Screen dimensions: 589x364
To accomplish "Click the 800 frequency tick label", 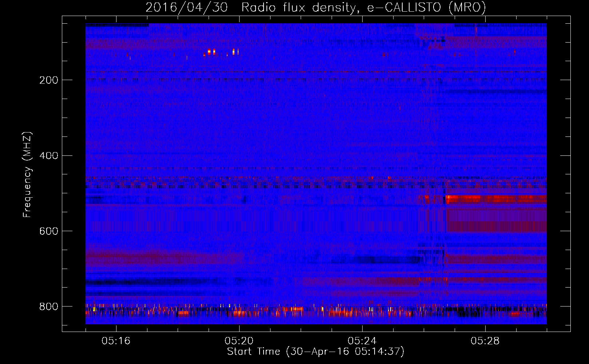I will tap(49, 307).
